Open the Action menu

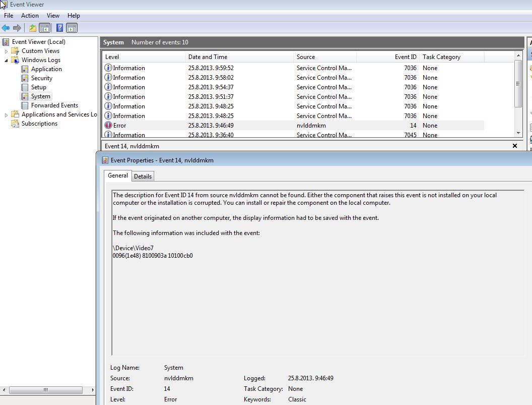(x=30, y=16)
